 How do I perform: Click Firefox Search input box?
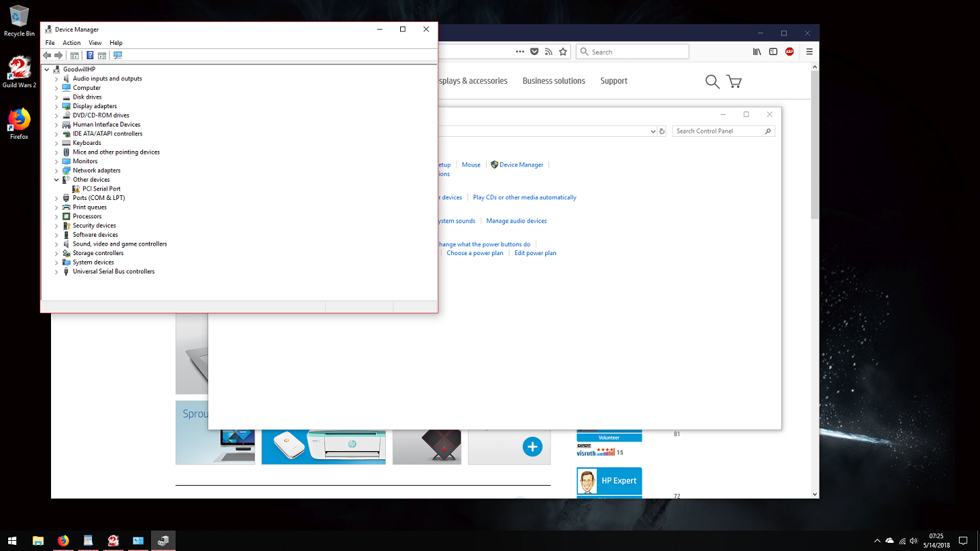(x=632, y=52)
